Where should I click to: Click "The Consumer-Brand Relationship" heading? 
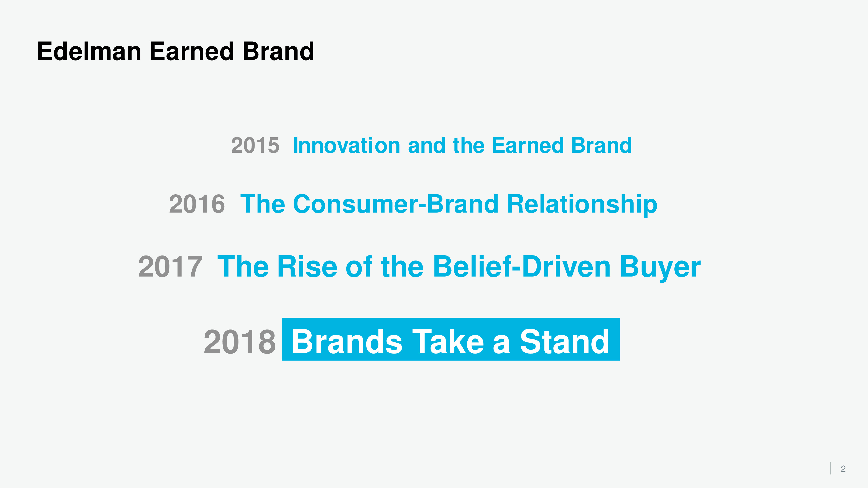tap(449, 204)
